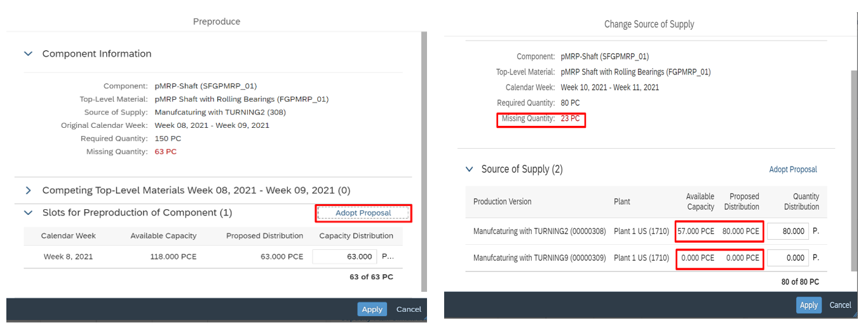Cancel the Preproduce dialog
This screenshot has width=868, height=325.
point(409,309)
